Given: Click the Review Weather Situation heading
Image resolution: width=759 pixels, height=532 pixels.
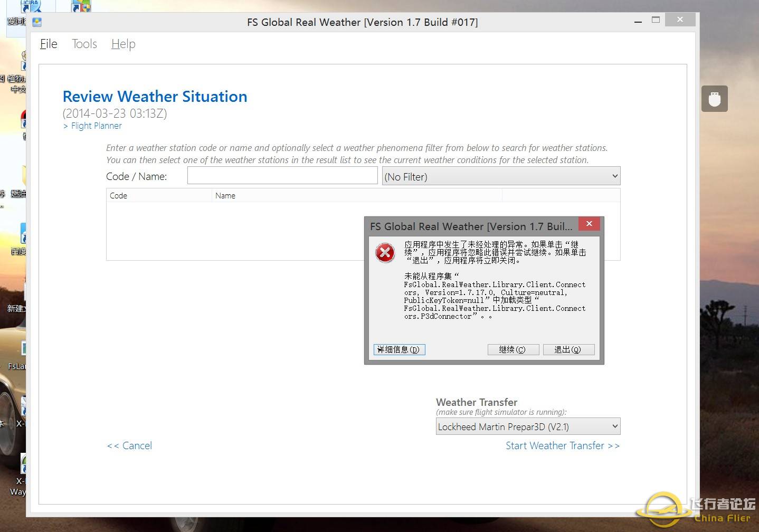Looking at the screenshot, I should coord(155,96).
